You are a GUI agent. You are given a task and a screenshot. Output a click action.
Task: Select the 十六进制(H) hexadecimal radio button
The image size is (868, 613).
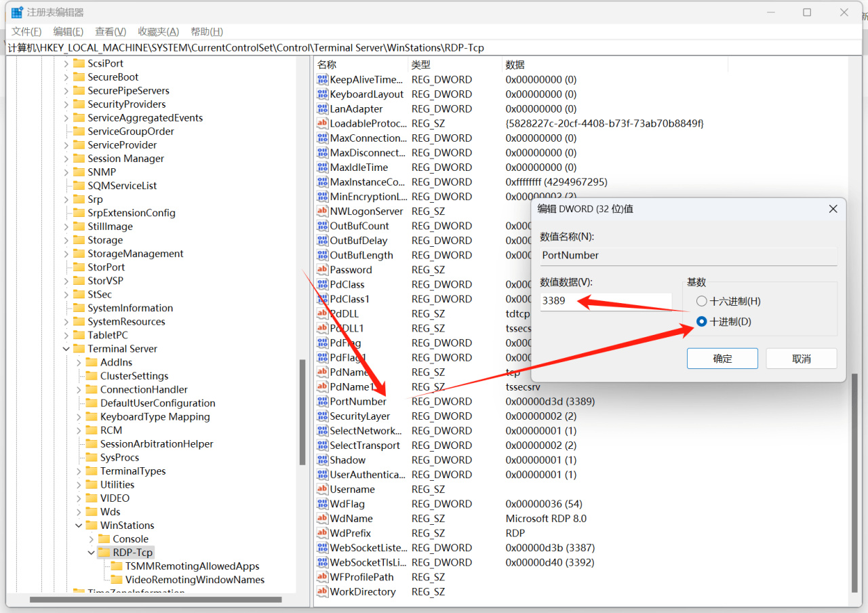(701, 301)
